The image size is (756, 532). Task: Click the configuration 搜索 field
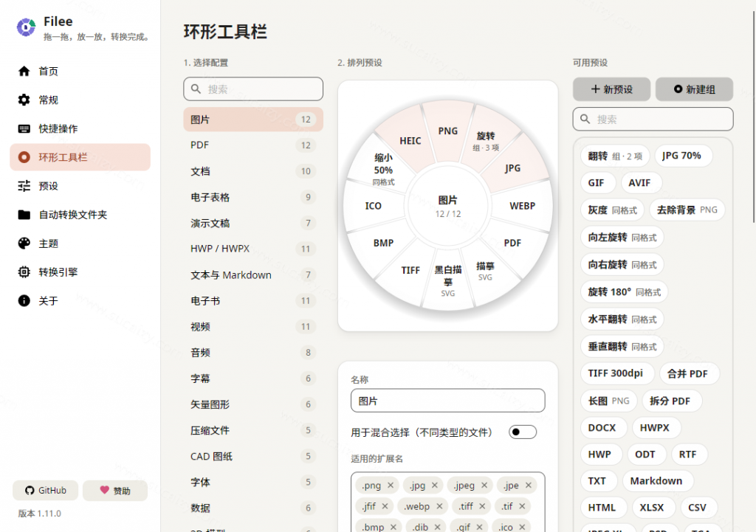pyautogui.click(x=253, y=89)
